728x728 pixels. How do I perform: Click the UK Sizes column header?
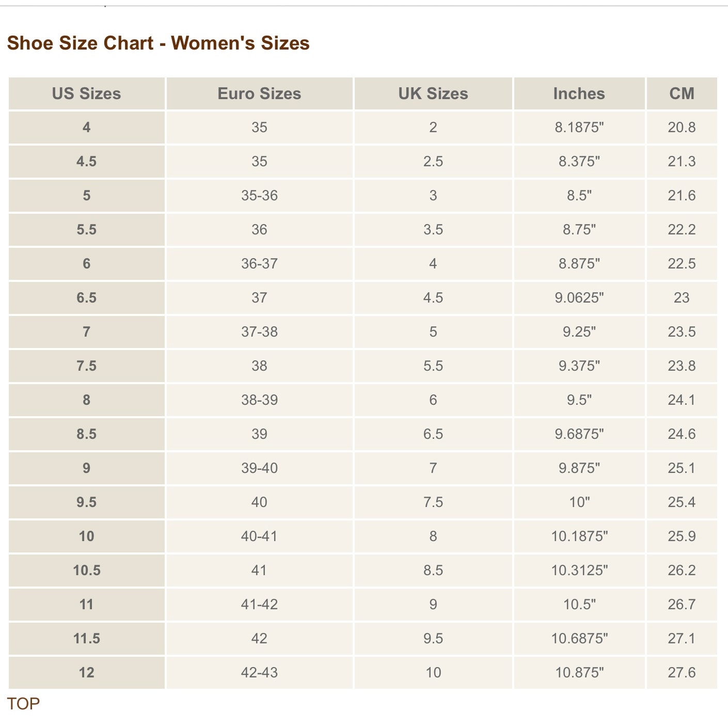pyautogui.click(x=433, y=93)
